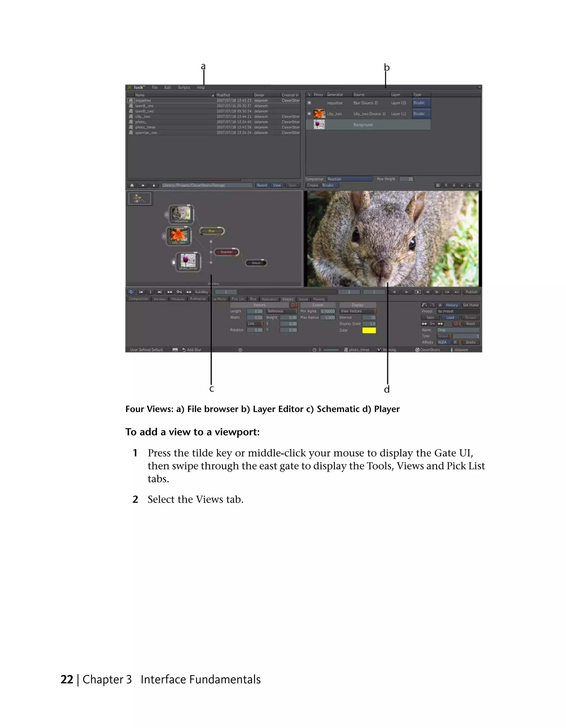This screenshot has height=728, width=566.
Task: Click the home icon in file browser
Action: (132, 185)
